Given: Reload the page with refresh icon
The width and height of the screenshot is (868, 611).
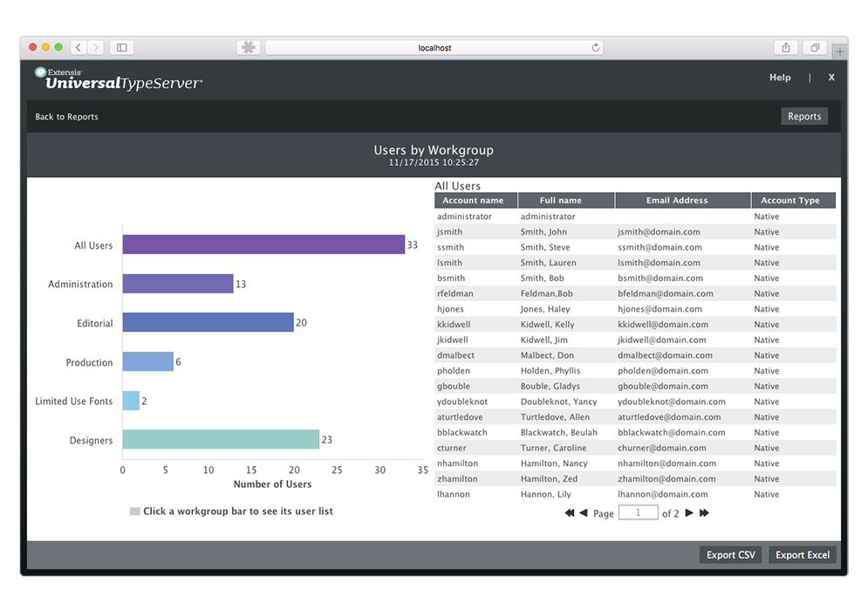Looking at the screenshot, I should click(595, 48).
